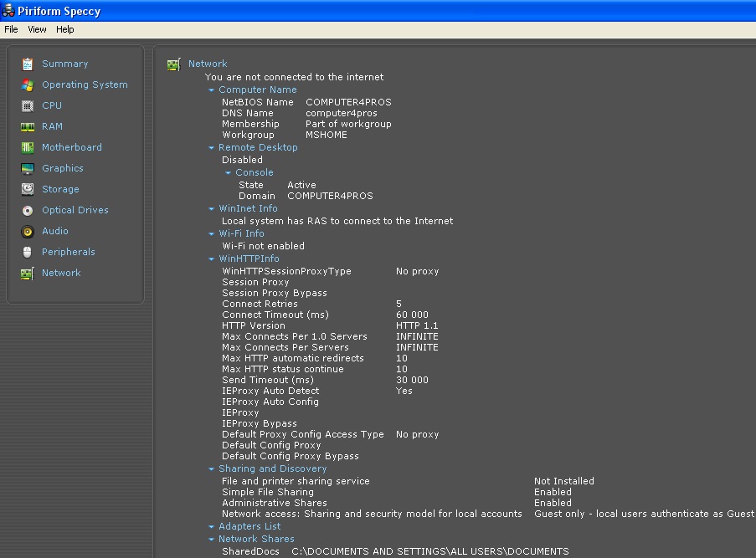Click the Piriform Speccy title bar app icon
This screenshot has width=756, height=558.
pos(8,10)
